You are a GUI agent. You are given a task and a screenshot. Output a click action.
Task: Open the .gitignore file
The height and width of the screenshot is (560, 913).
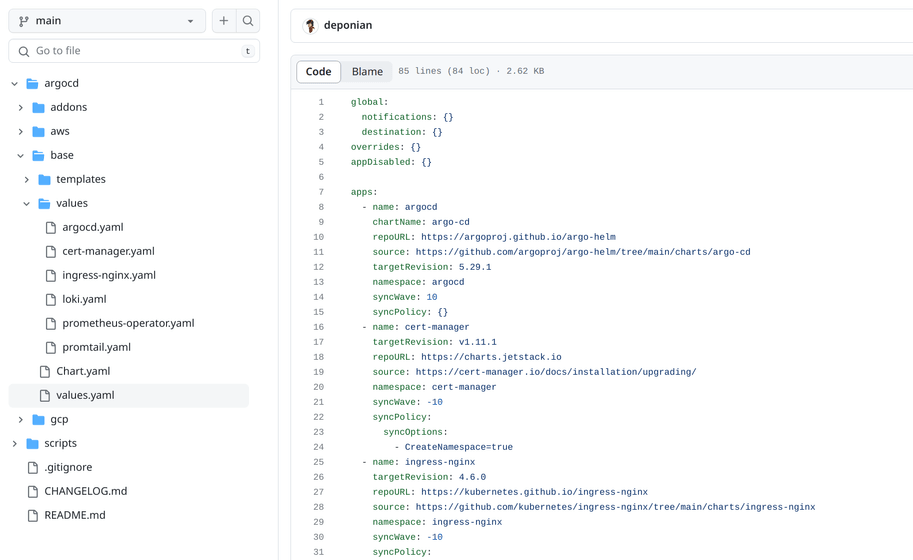68,467
